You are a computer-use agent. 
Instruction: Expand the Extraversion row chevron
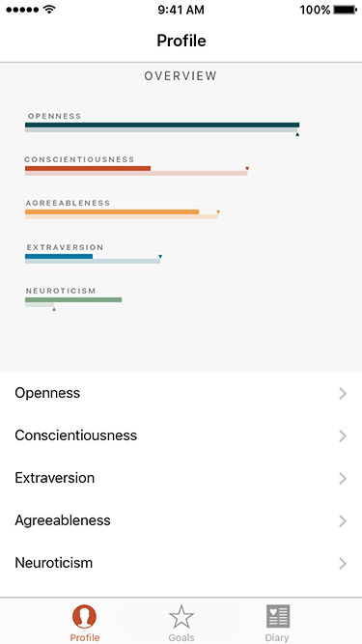pos(343,479)
